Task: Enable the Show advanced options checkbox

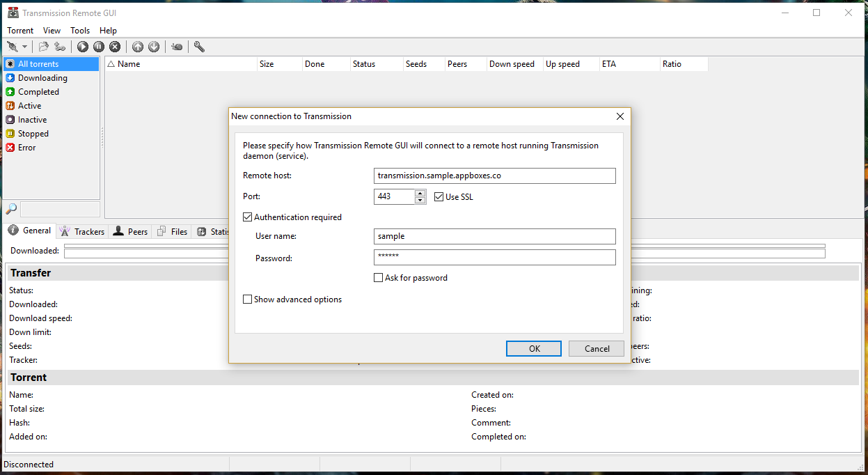Action: tap(247, 299)
